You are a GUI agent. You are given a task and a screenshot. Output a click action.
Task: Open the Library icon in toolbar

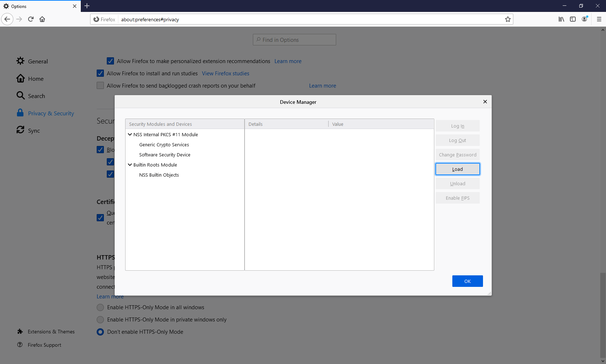pyautogui.click(x=561, y=19)
